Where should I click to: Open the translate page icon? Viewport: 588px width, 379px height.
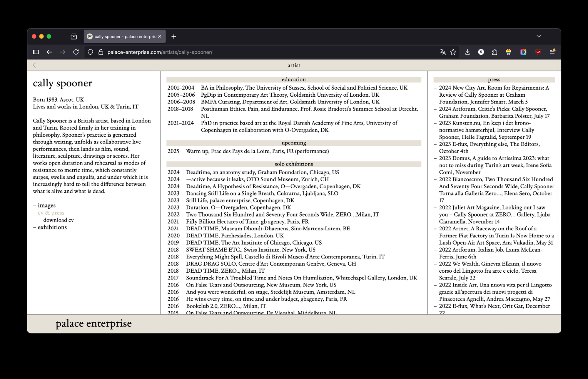(x=442, y=52)
